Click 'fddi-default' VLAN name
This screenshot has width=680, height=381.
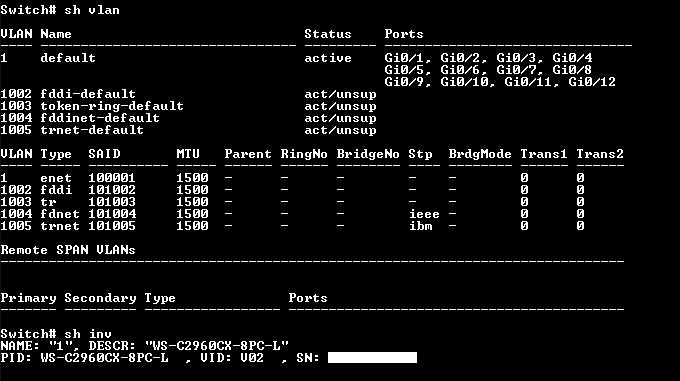[x=88, y=94]
